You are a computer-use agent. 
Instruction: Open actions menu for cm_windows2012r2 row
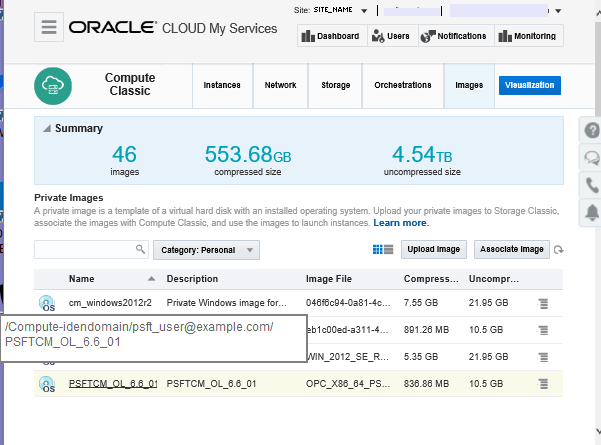click(x=543, y=302)
